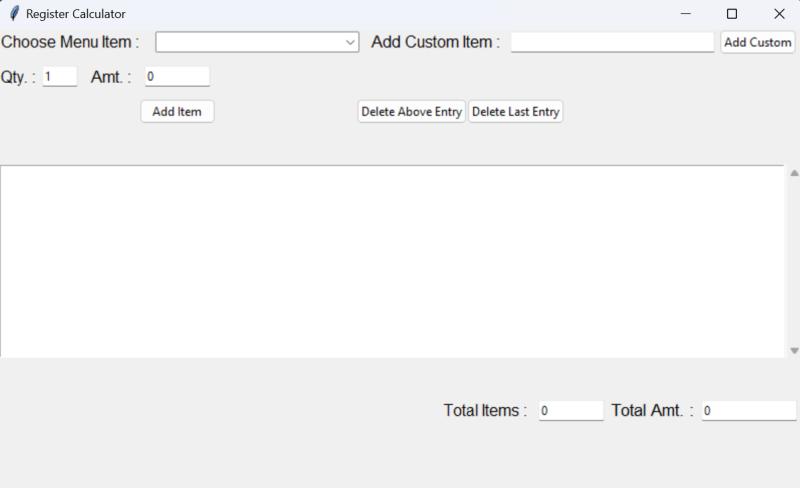This screenshot has height=488, width=800.
Task: Click the Delete Last Entry button
Action: [x=515, y=111]
